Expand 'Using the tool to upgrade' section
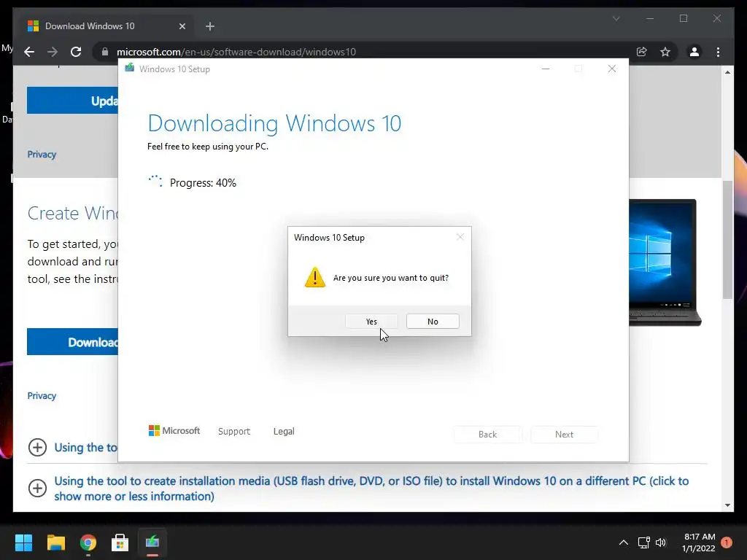 (x=37, y=447)
